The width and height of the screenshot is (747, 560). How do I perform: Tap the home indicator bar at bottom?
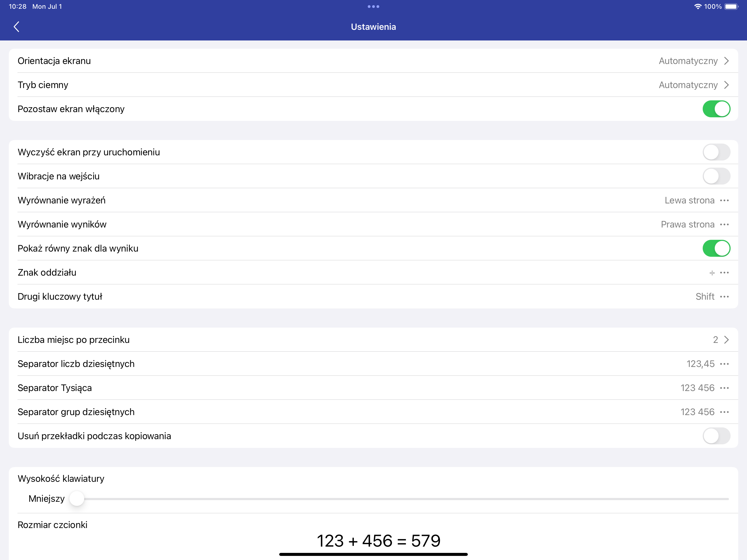pos(373,554)
